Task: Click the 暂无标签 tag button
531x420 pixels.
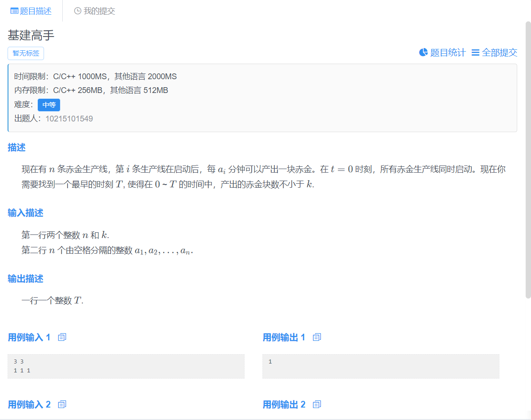Action: [26, 53]
